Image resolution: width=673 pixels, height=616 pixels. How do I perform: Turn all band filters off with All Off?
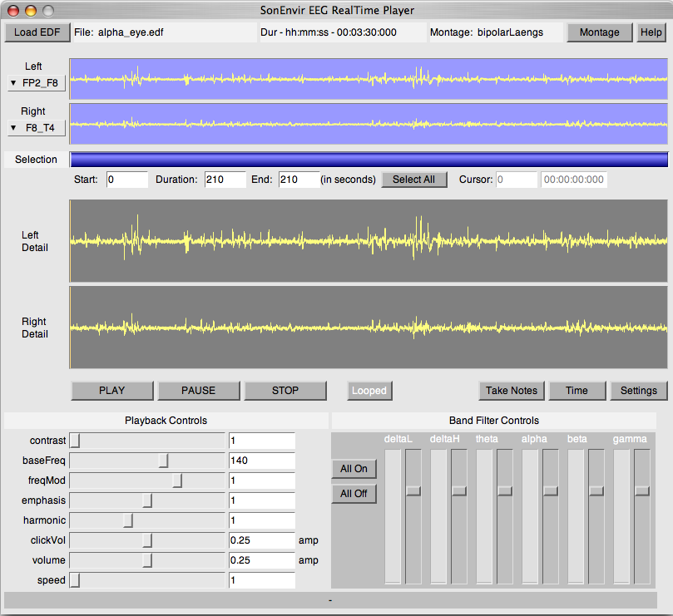pyautogui.click(x=354, y=494)
